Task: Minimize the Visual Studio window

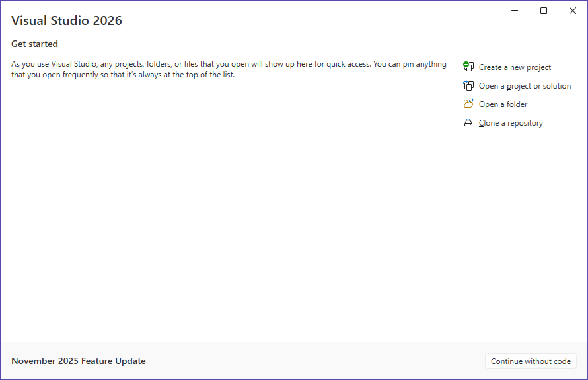Action: pos(515,11)
